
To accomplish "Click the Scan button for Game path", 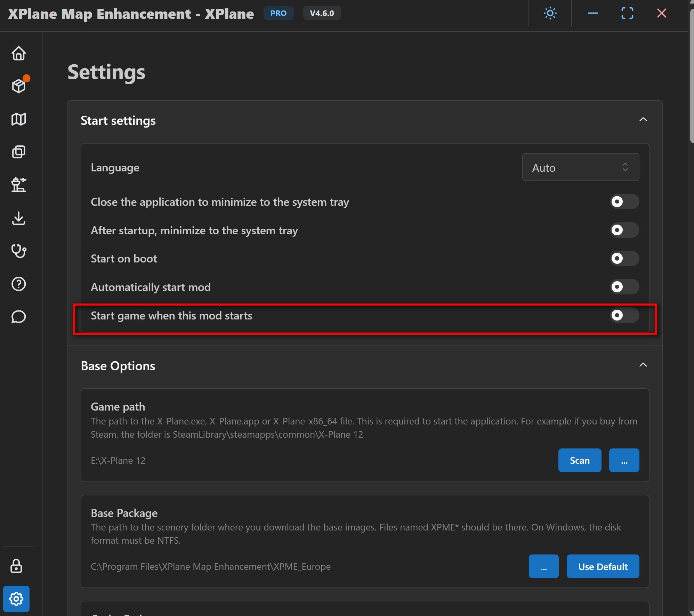I will [580, 460].
